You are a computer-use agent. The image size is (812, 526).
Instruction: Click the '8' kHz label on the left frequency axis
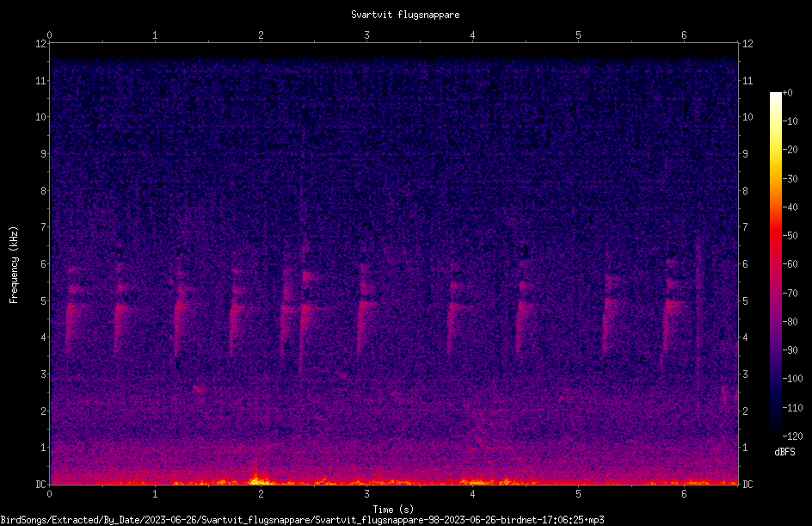coord(44,191)
